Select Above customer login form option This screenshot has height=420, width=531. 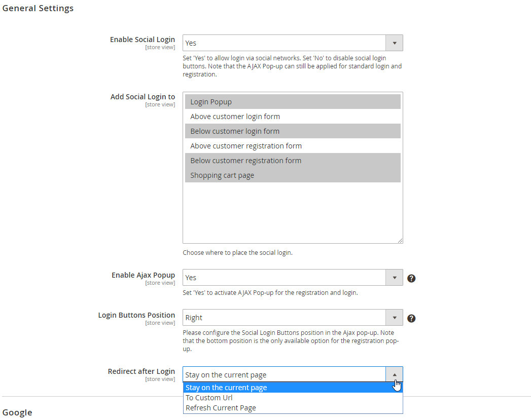(293, 117)
